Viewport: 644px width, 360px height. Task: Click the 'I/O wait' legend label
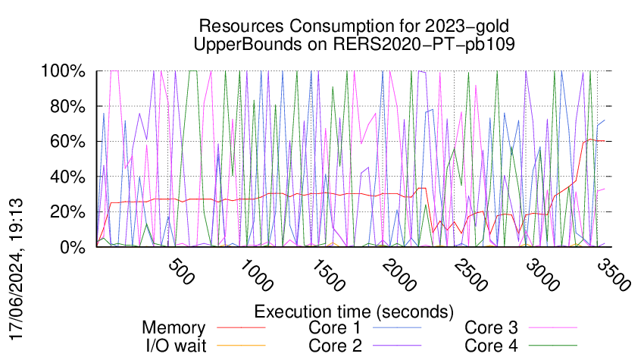[x=176, y=346]
